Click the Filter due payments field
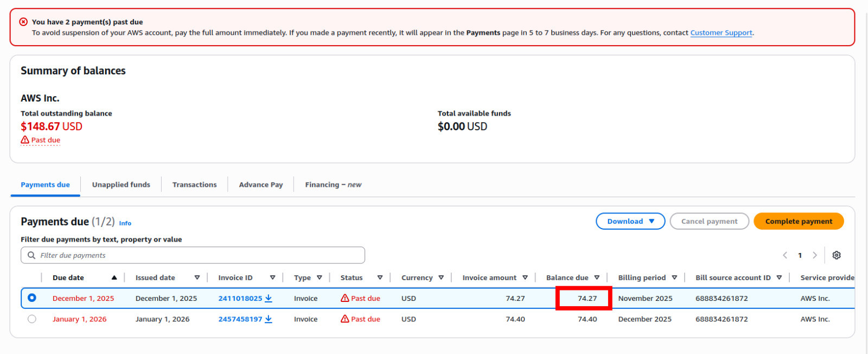This screenshot has width=868, height=354. click(x=201, y=255)
